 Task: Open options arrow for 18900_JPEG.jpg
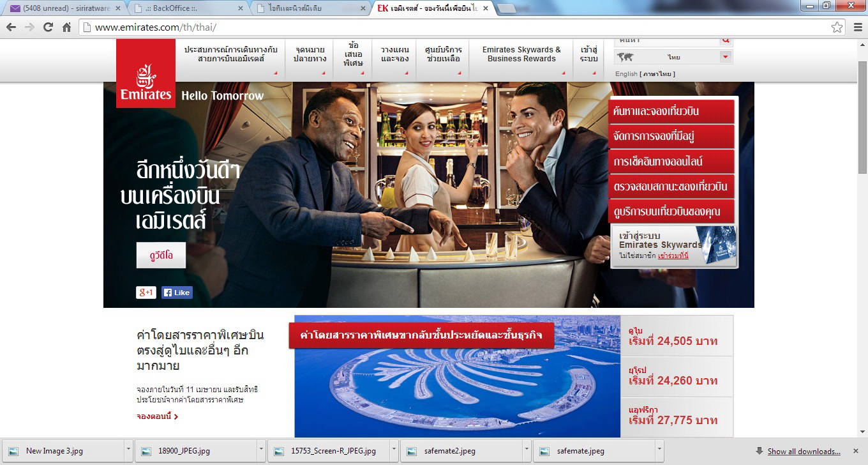coord(261,451)
